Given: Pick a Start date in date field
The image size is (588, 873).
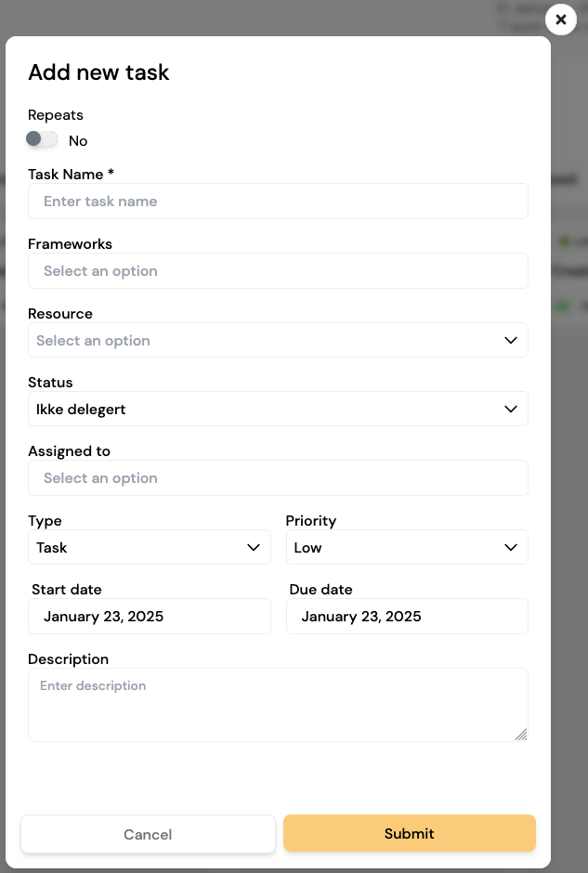Looking at the screenshot, I should click(150, 616).
